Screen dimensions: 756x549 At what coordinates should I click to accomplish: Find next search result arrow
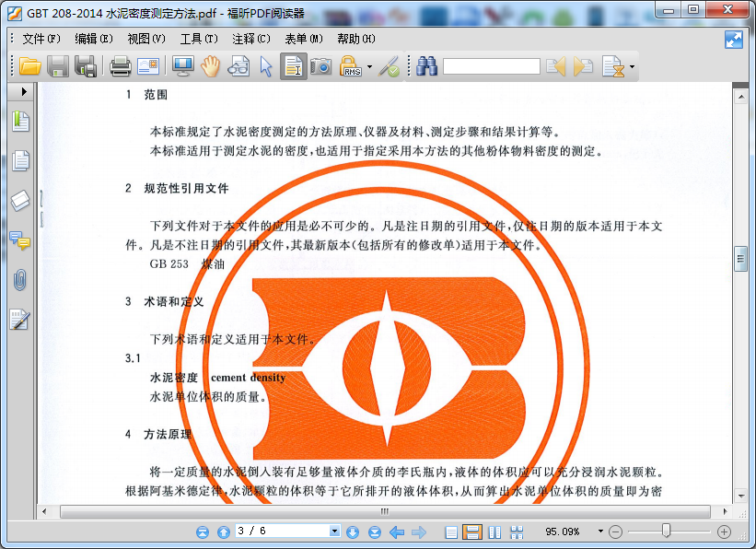(584, 66)
